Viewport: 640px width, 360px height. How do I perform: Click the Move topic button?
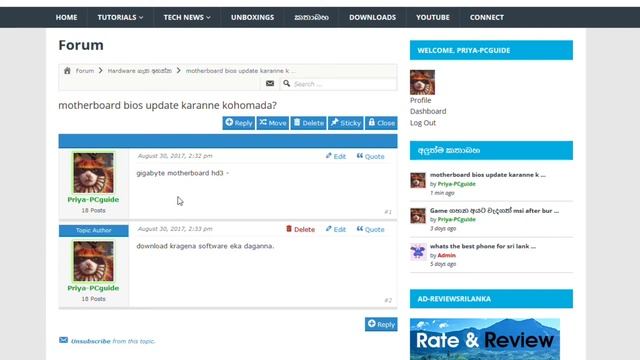tap(273, 123)
